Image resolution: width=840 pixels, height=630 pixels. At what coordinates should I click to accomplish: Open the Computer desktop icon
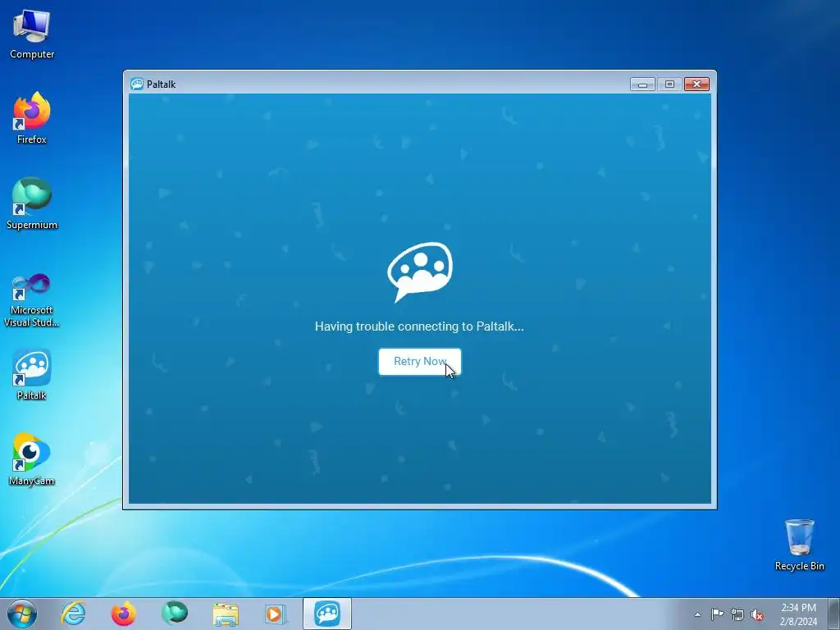(32, 34)
